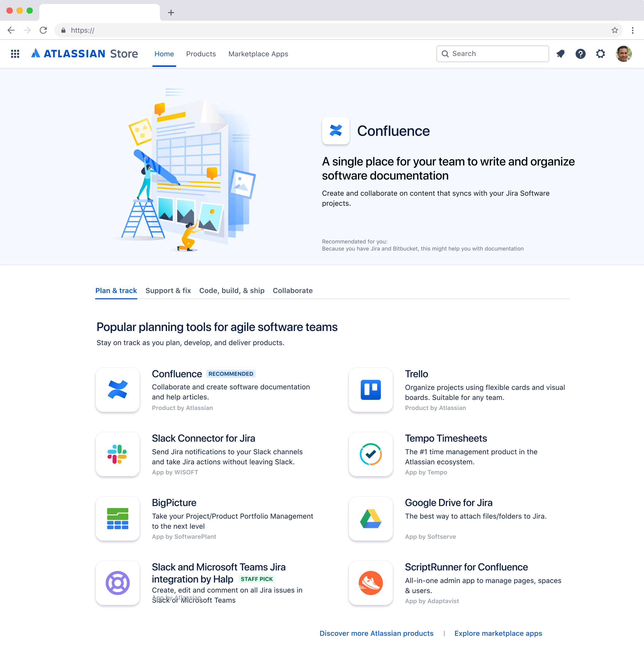
Task: Reload the page with refresh icon
Action: (x=43, y=30)
